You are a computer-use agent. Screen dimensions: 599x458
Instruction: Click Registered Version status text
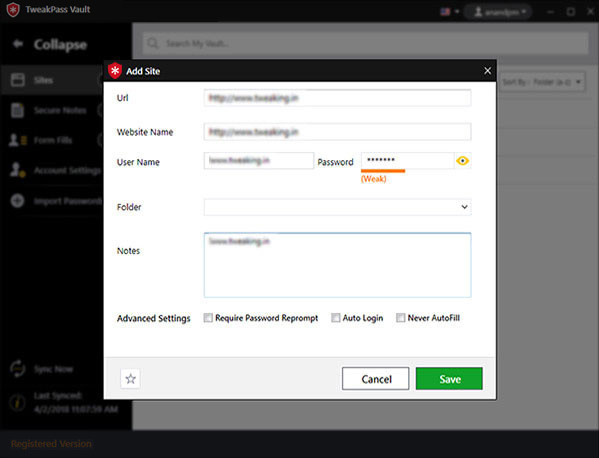coord(51,444)
